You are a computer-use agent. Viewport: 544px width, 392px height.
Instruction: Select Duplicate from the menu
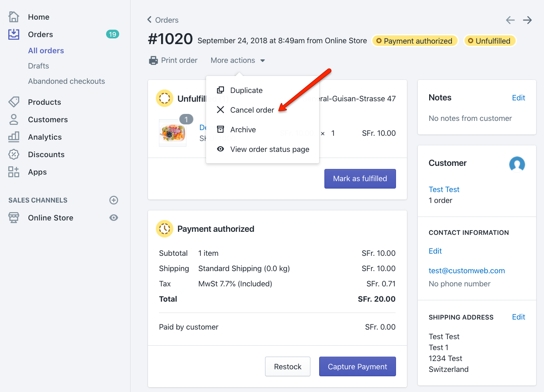(246, 90)
